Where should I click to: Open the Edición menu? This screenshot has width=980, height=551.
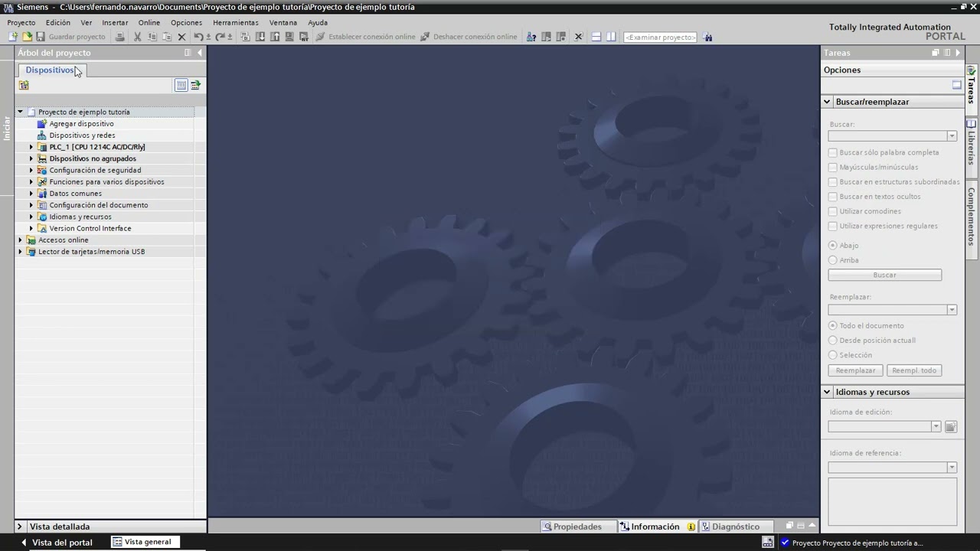[x=58, y=23]
